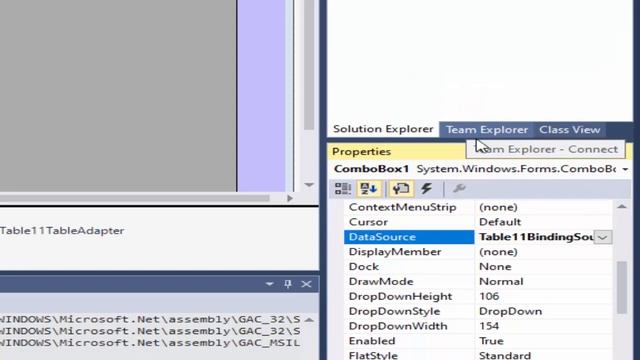Select the Dock property
Image resolution: width=640 pixels, height=360 pixels.
[x=364, y=267]
